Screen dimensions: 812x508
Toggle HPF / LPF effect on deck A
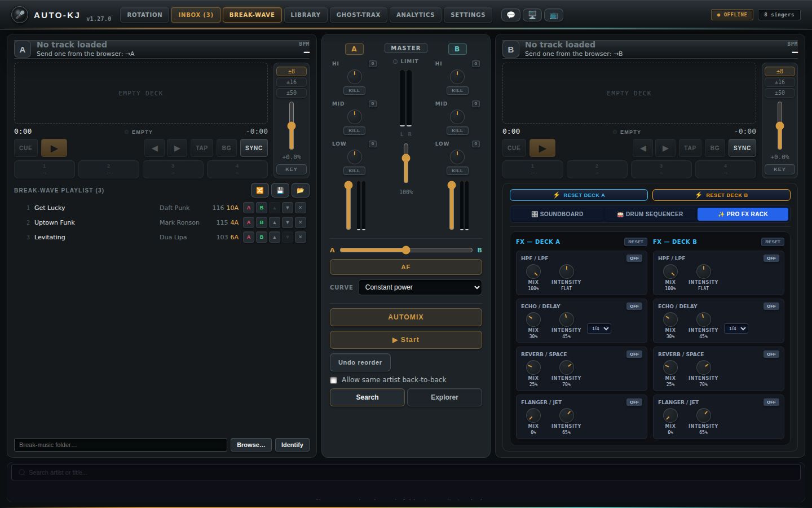(x=634, y=259)
